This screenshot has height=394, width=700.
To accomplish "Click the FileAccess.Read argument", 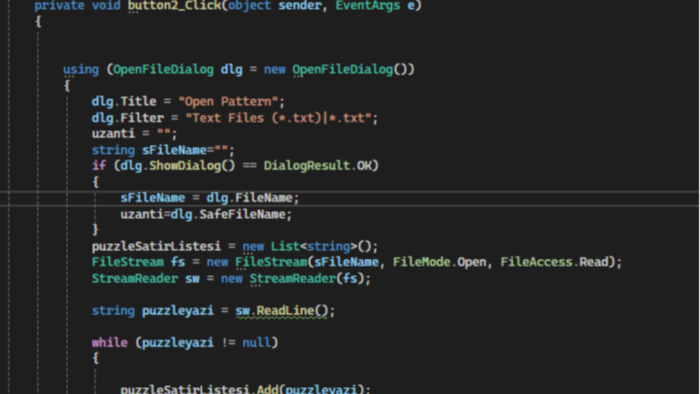I will [554, 262].
